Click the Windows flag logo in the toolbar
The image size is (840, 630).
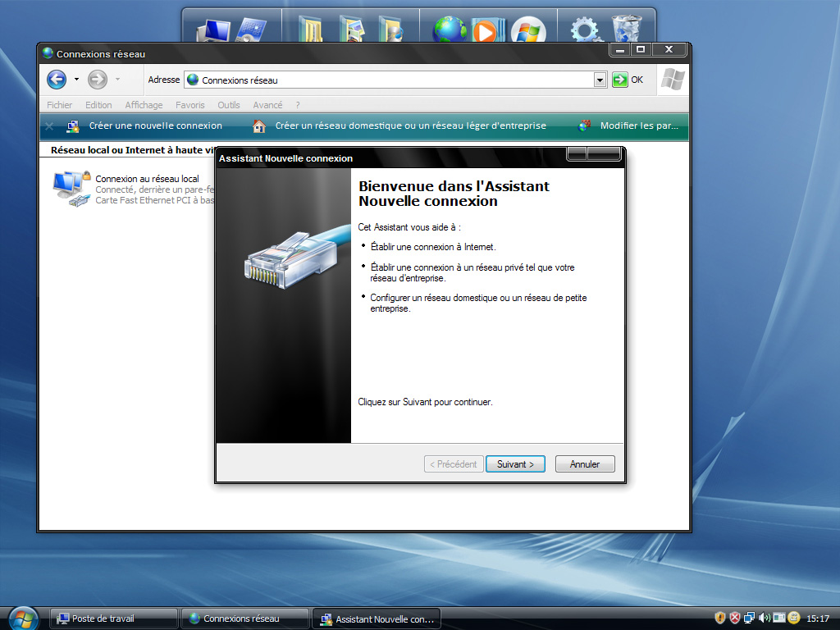(673, 80)
